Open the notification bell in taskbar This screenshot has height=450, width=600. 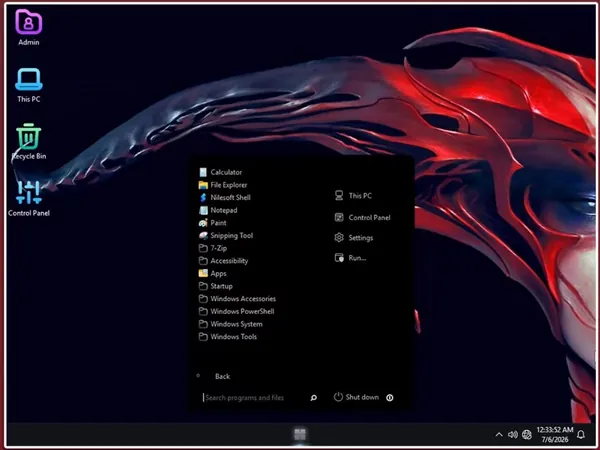coord(581,434)
